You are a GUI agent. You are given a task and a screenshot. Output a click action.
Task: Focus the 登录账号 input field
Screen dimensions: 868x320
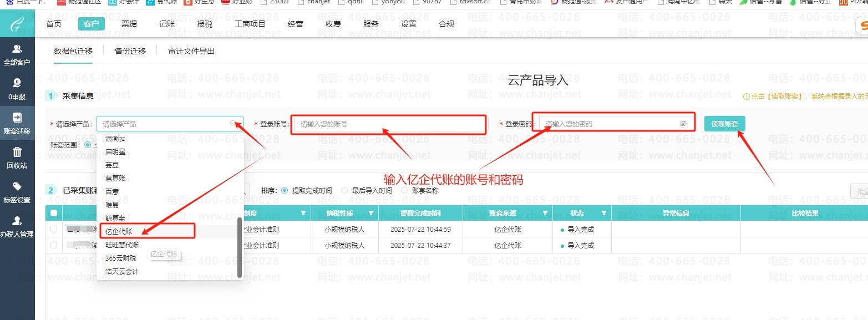[389, 124]
